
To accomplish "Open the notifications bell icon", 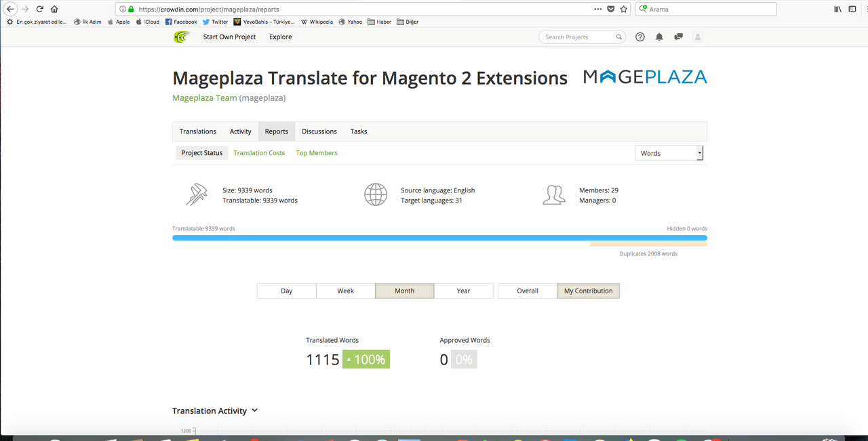I will 659,37.
